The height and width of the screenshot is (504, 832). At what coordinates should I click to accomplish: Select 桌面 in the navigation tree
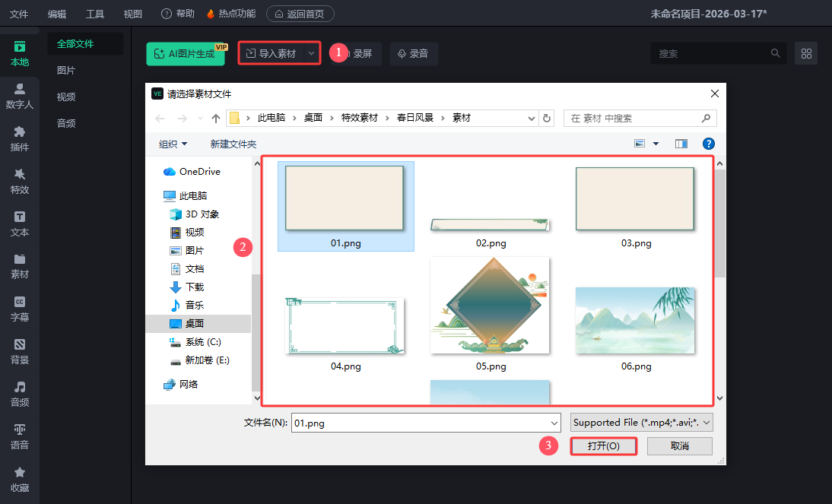[195, 324]
